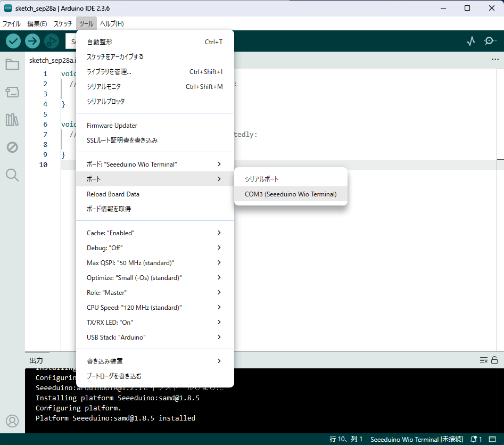The image size is (504, 445).
Task: Open the Debug sidebar icon
Action: [x=12, y=147]
